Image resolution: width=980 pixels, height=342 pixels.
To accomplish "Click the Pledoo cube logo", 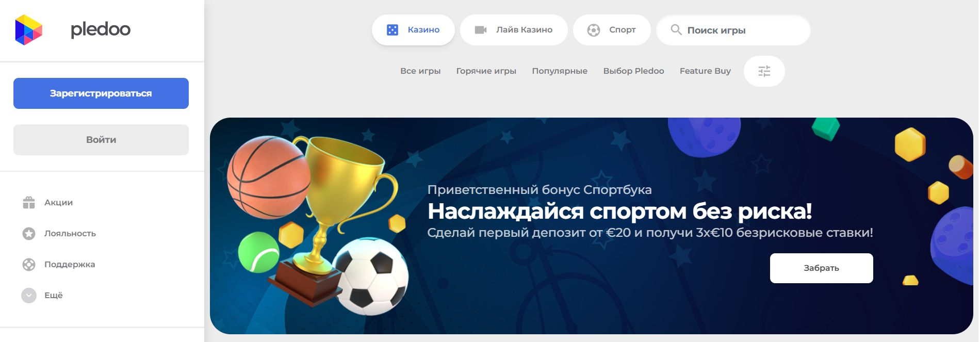I will coord(28,29).
